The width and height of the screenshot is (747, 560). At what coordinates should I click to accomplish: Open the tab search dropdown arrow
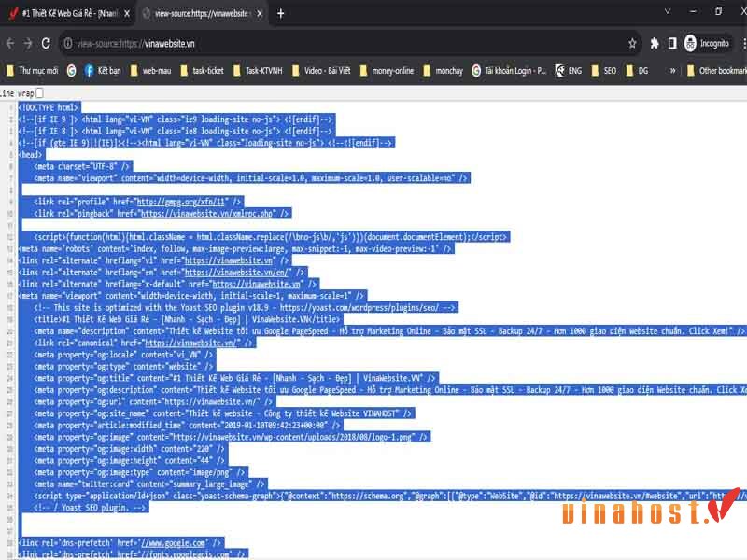point(668,11)
